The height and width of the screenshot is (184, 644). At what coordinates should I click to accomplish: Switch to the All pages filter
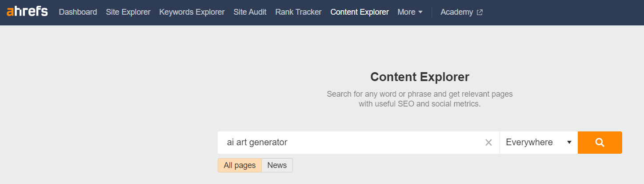(x=240, y=165)
